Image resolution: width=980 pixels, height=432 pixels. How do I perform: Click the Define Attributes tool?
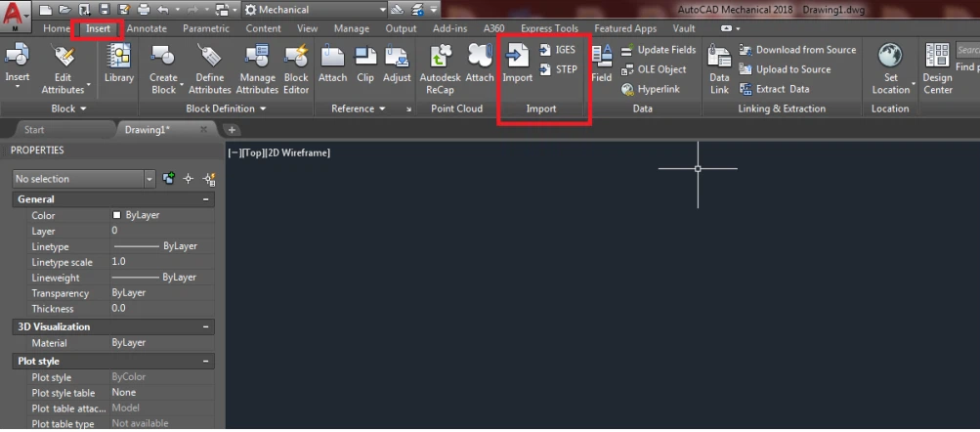point(210,68)
